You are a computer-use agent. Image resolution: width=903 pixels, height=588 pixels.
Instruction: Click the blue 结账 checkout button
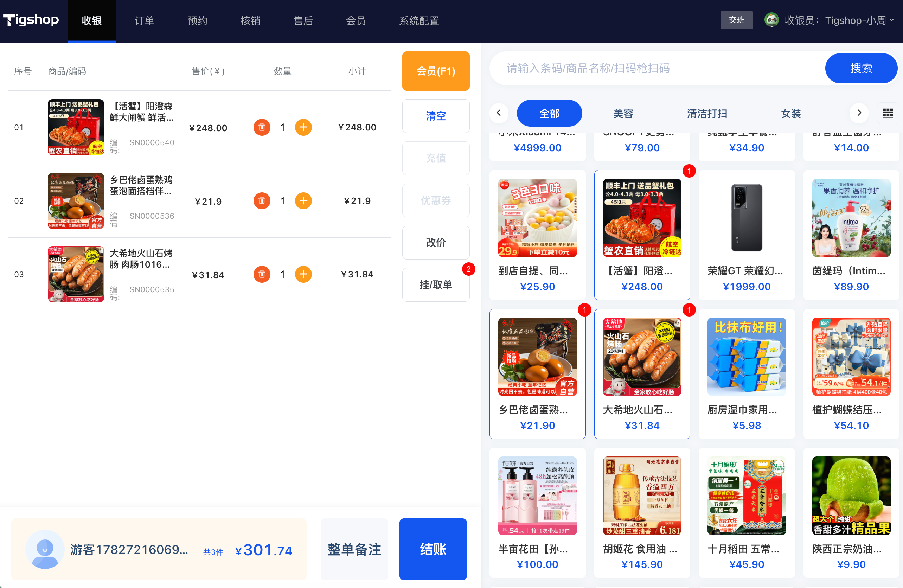tap(433, 549)
